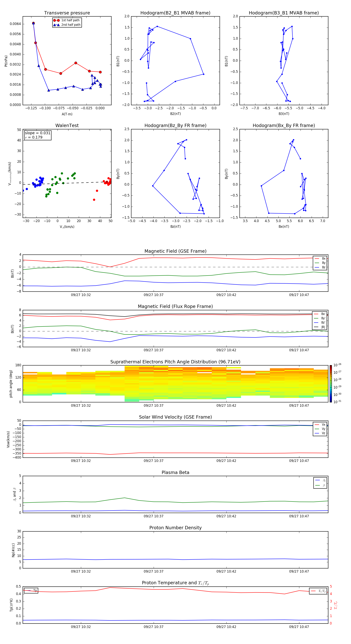The width and height of the screenshot is (351, 644).
Task: Click the '10^-31' colorbar tick label
Action: (337, 402)
